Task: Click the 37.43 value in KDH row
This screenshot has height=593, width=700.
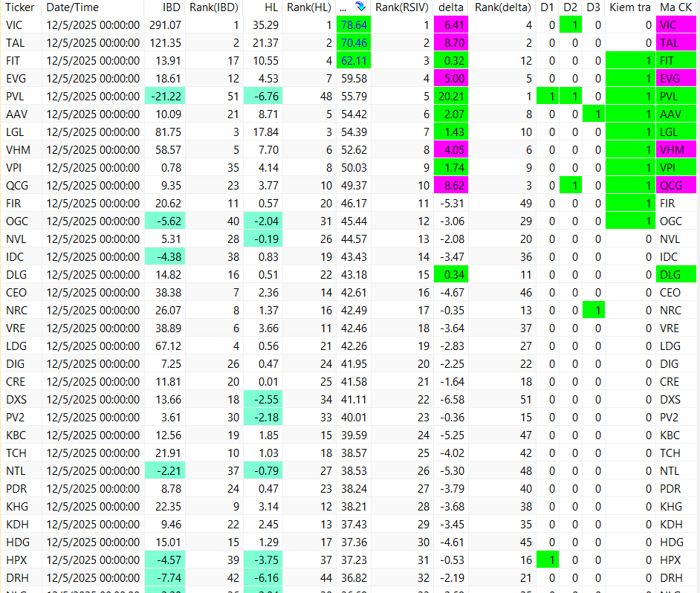Action: (354, 524)
